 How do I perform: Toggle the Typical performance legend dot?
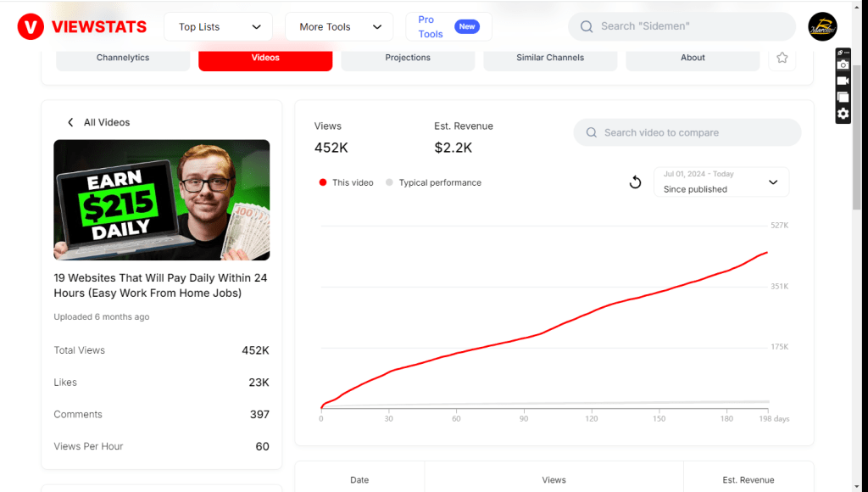(x=389, y=182)
